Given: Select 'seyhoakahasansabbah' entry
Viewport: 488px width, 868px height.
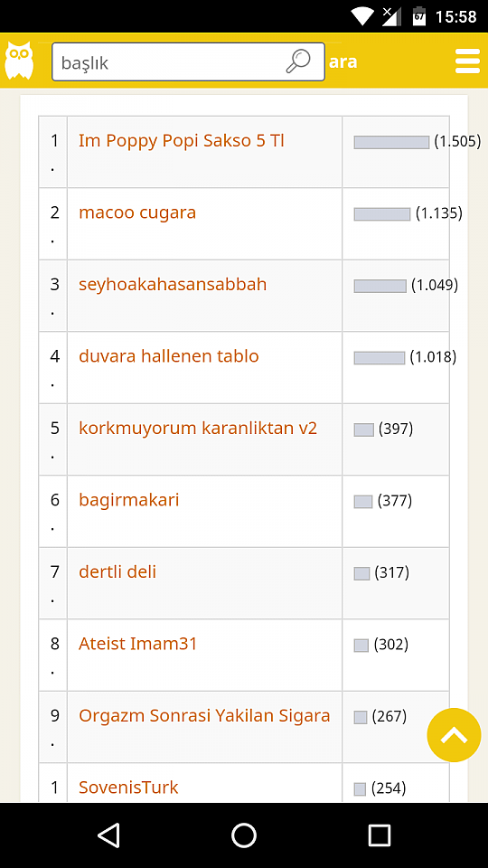Looking at the screenshot, I should (173, 285).
